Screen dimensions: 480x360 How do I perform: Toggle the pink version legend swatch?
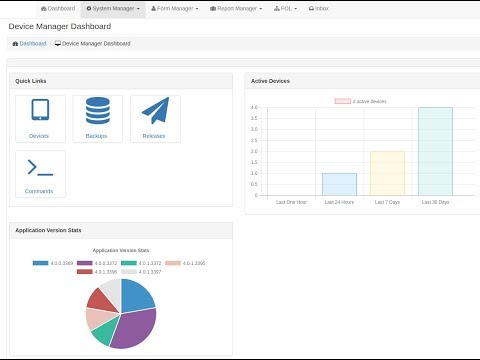coord(173,263)
